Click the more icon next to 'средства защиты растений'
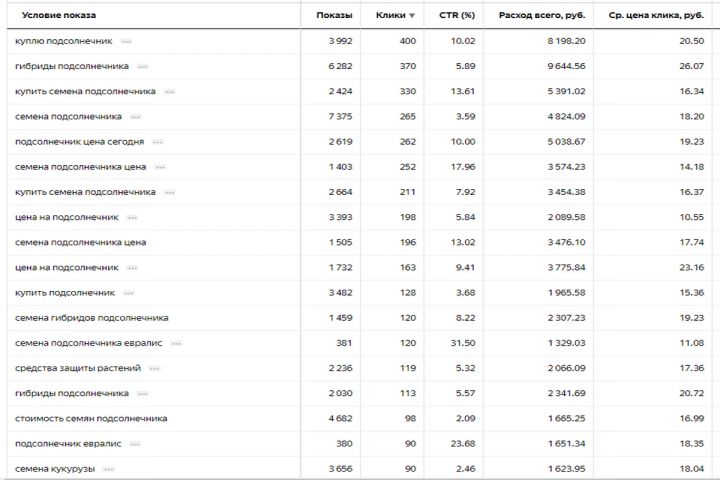The width and height of the screenshot is (720, 480). click(154, 368)
